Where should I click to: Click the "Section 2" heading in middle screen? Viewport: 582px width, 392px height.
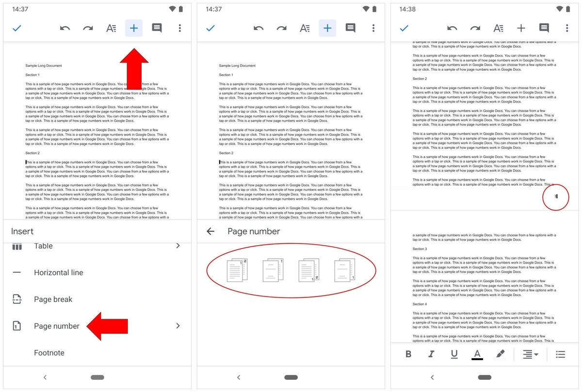(226, 153)
